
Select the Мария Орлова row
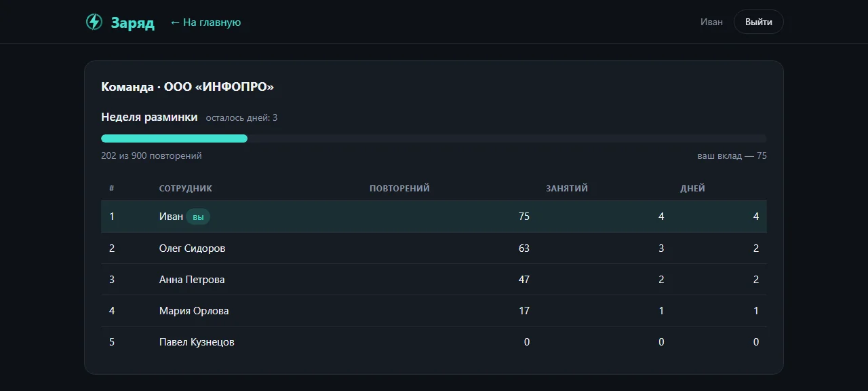click(434, 311)
